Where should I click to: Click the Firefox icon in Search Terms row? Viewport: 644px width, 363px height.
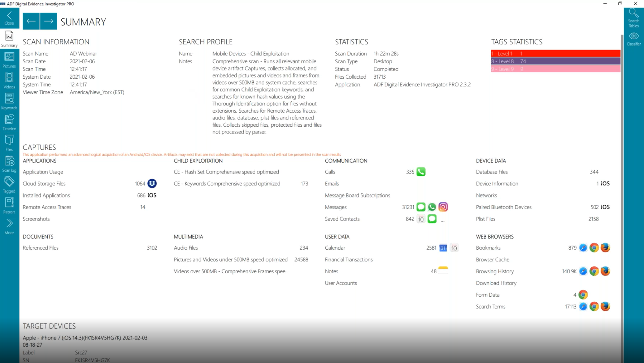click(x=605, y=306)
